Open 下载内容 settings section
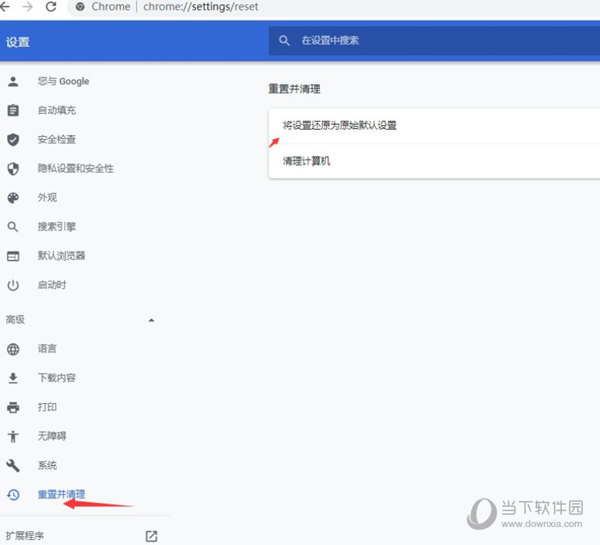The image size is (600, 545). coord(56,378)
